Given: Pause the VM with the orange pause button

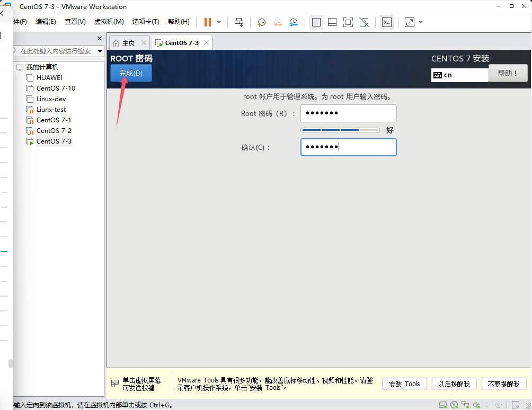Looking at the screenshot, I should tap(208, 22).
